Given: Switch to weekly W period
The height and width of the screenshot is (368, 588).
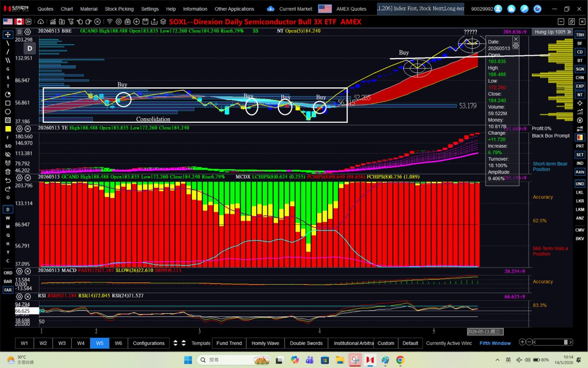Looking at the screenshot, I should [8, 218].
